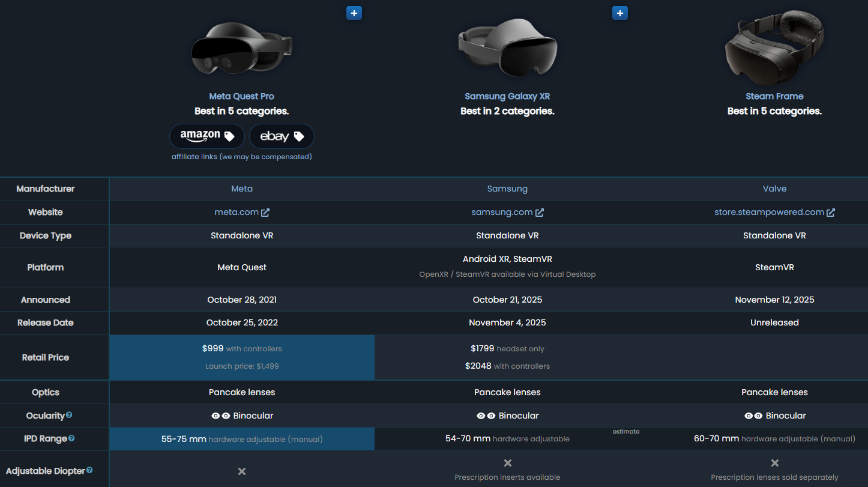The image size is (868, 487).
Task: Click the Announced row label
Action: point(46,300)
